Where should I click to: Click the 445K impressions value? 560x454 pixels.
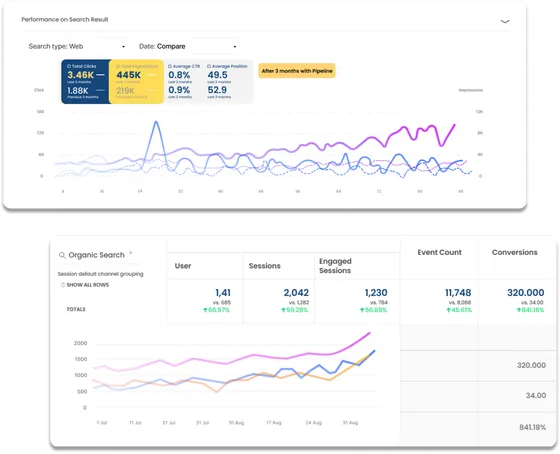coord(129,75)
